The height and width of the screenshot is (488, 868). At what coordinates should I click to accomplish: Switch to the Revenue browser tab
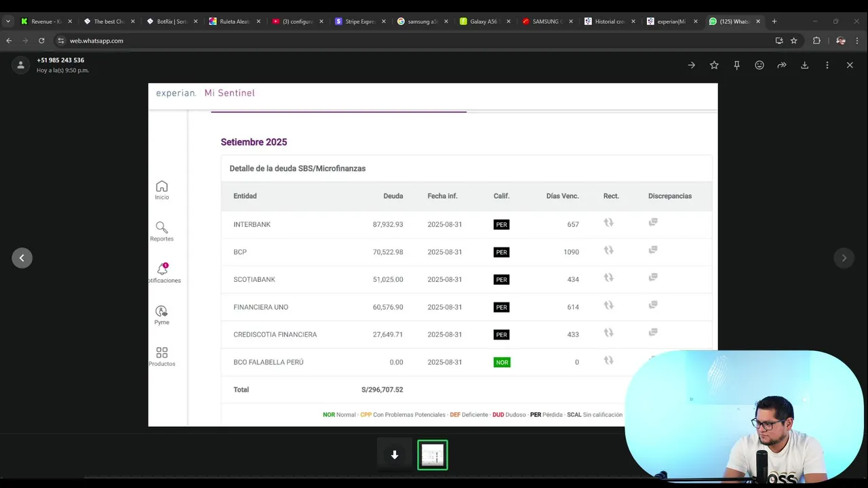[46, 22]
